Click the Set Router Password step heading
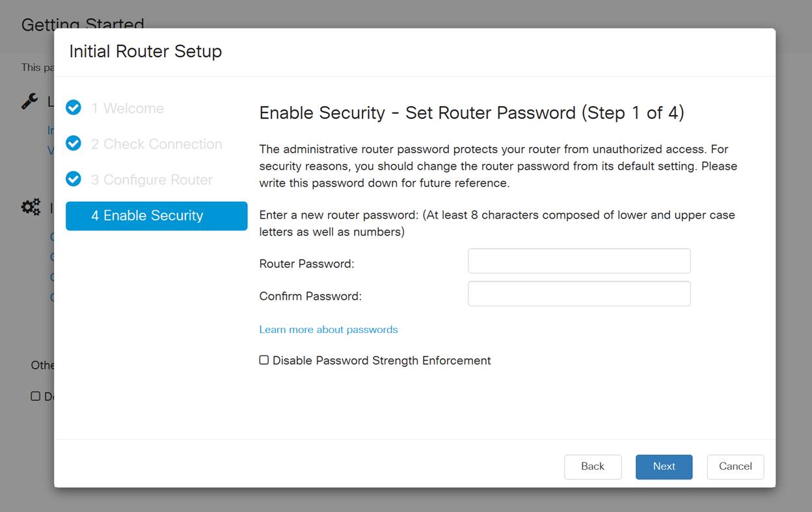This screenshot has width=812, height=512. pos(471,113)
